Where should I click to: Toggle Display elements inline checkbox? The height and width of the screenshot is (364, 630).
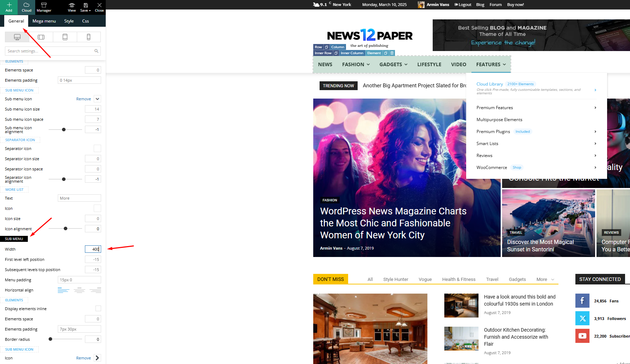pos(98,308)
